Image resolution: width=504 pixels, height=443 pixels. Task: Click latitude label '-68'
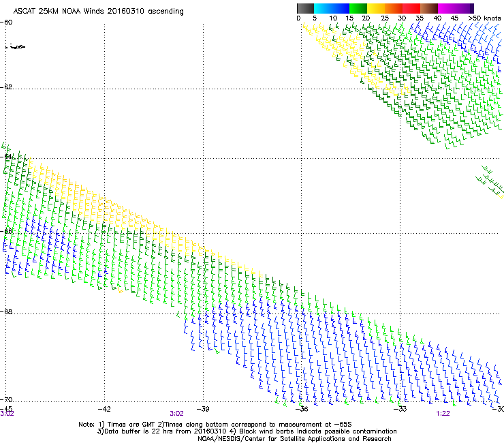click(x=6, y=311)
